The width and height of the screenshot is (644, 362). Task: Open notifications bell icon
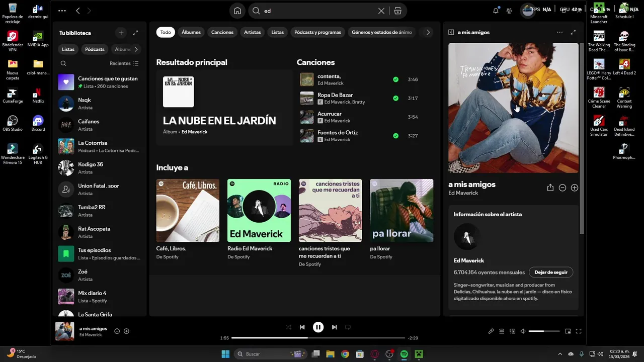496,11
